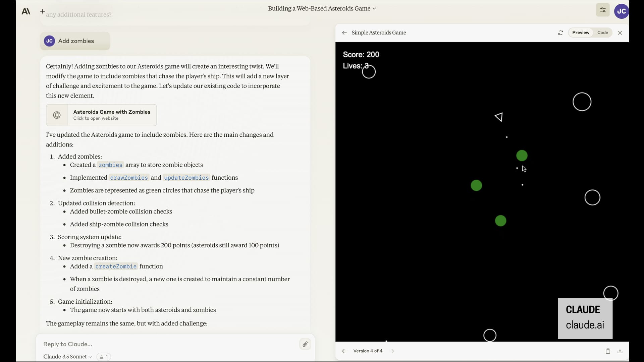Switch to the Preview view
This screenshot has width=644, height=362.
pos(581,33)
